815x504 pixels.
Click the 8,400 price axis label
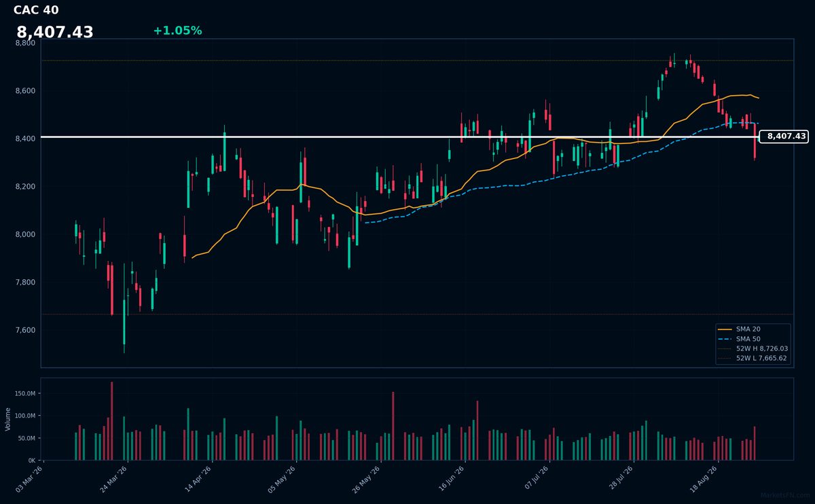point(25,139)
